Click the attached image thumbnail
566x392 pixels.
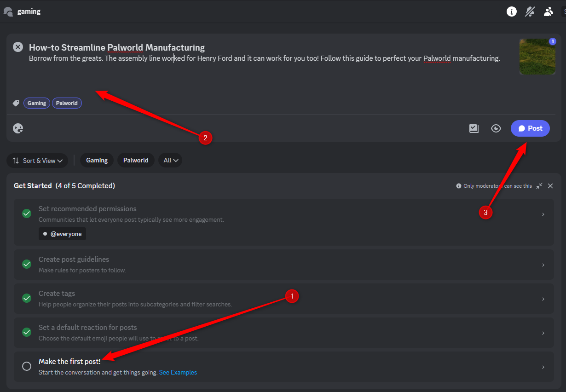coord(537,56)
